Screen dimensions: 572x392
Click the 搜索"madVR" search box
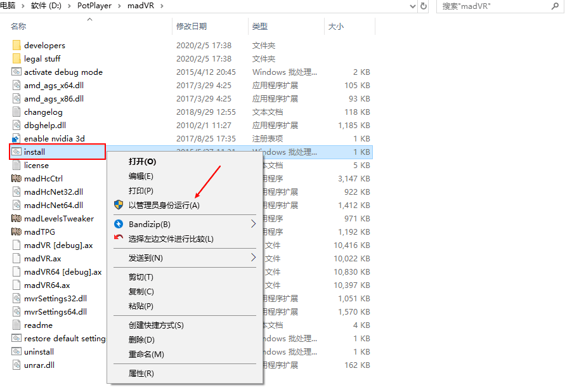point(500,6)
